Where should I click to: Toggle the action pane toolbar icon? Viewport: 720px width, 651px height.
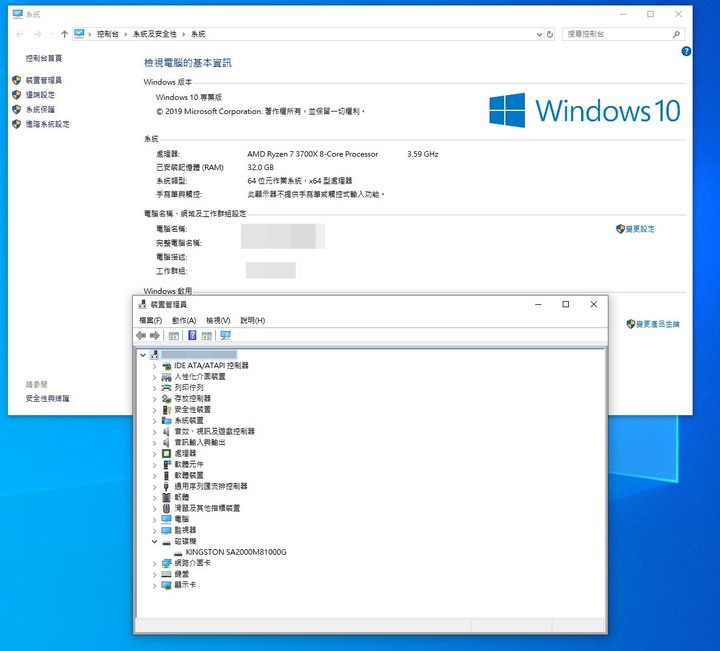tap(207, 336)
